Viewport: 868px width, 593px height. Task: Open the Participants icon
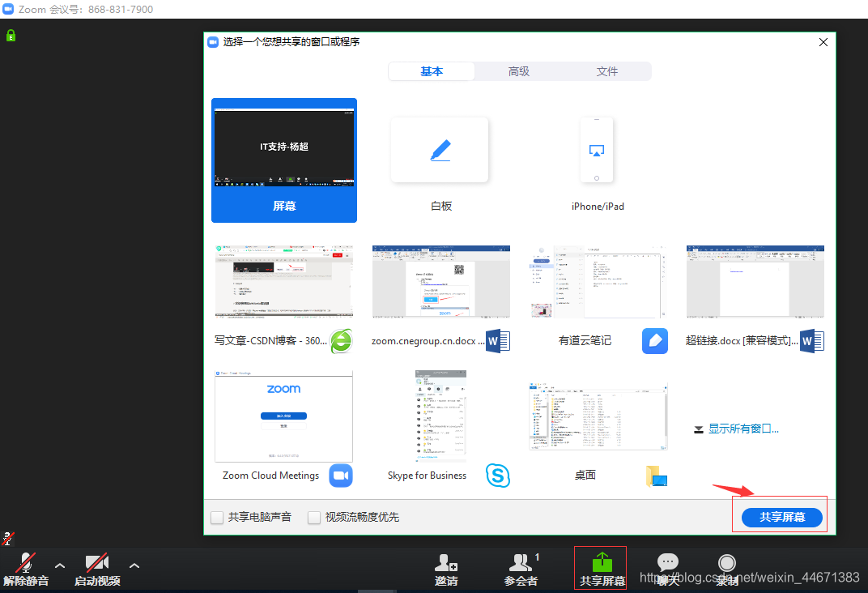(521, 562)
